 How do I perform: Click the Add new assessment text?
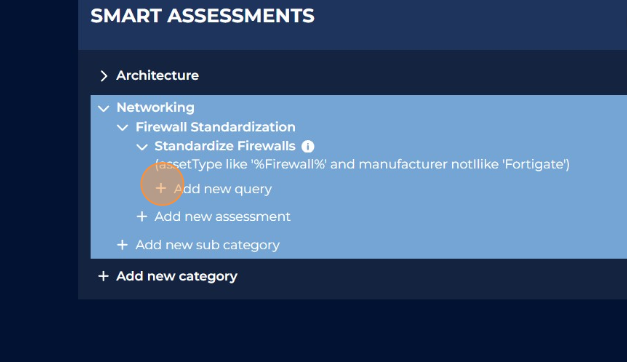click(x=223, y=216)
